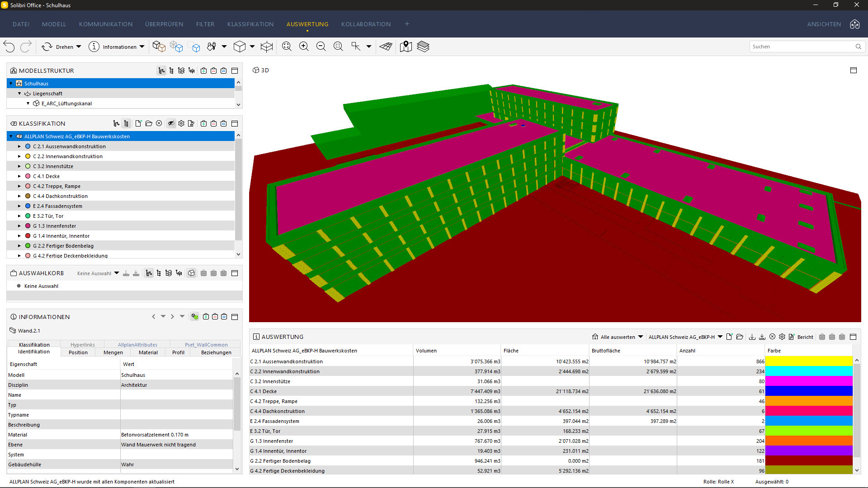Create a Bericht report
The height and width of the screenshot is (488, 868).
801,337
